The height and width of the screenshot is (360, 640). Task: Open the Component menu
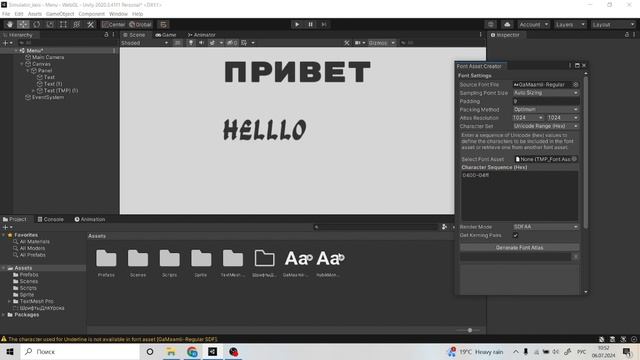click(91, 14)
